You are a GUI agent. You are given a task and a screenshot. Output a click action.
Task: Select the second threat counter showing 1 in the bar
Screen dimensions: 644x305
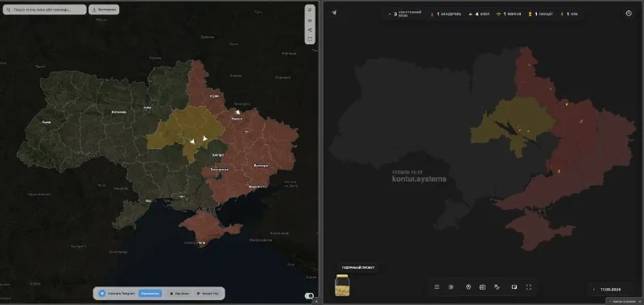446,14
